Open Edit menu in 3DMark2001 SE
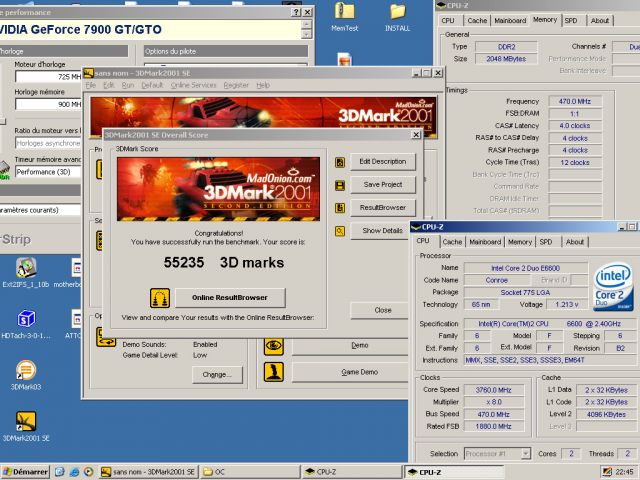 109,85
